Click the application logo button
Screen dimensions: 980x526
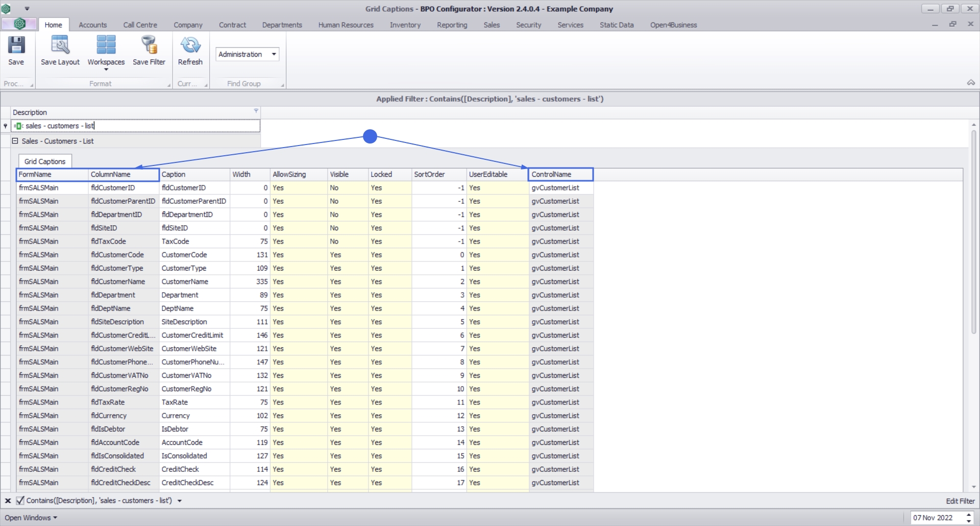(19, 23)
